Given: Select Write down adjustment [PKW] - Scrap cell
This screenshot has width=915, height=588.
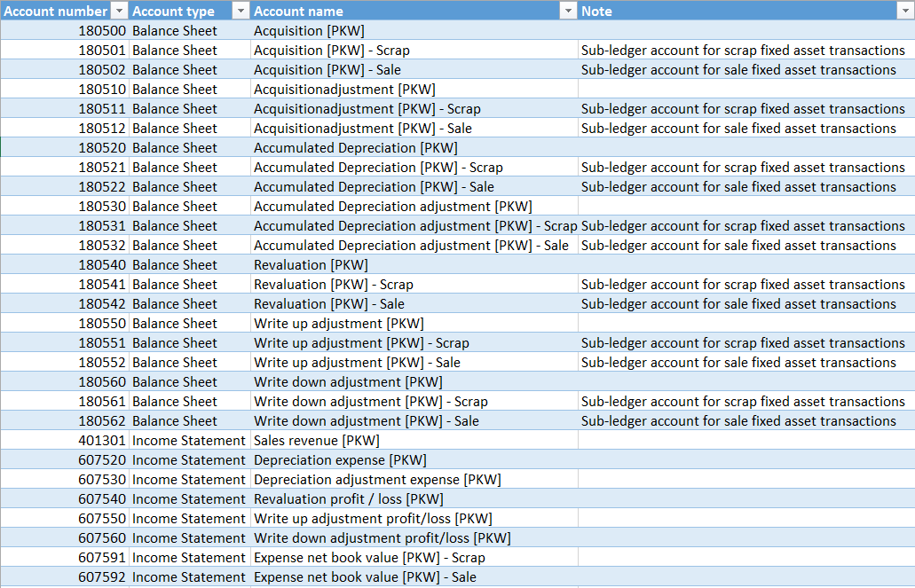Looking at the screenshot, I should pos(370,402).
